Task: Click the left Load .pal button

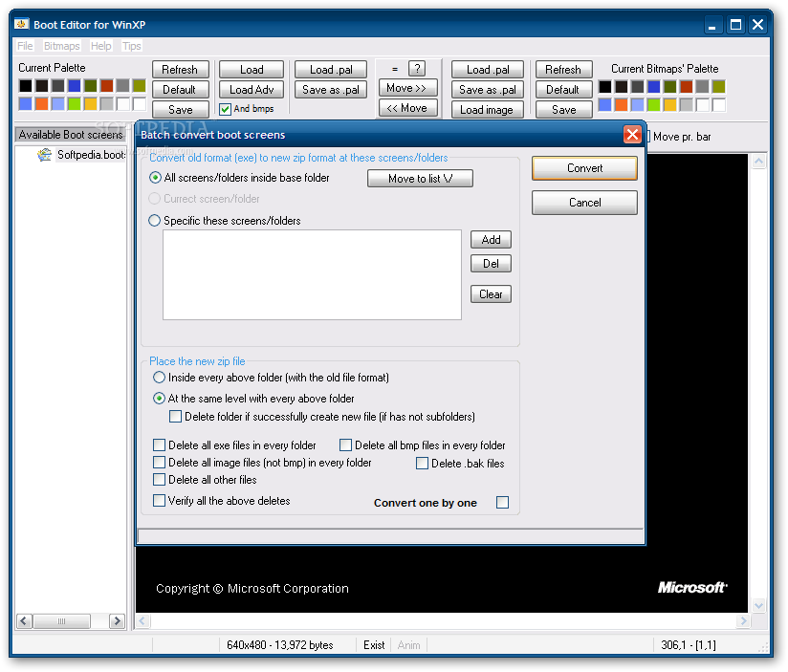Action: (331, 70)
